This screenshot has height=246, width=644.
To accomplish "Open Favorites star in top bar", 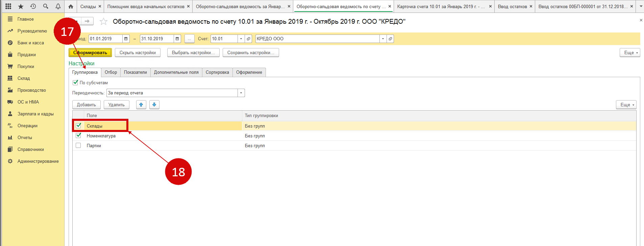I will point(21,6).
